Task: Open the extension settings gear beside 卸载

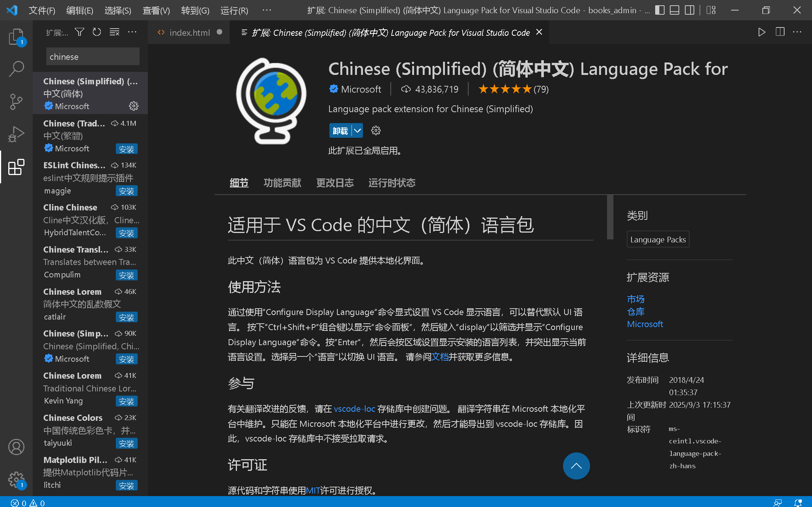Action: [x=376, y=131]
